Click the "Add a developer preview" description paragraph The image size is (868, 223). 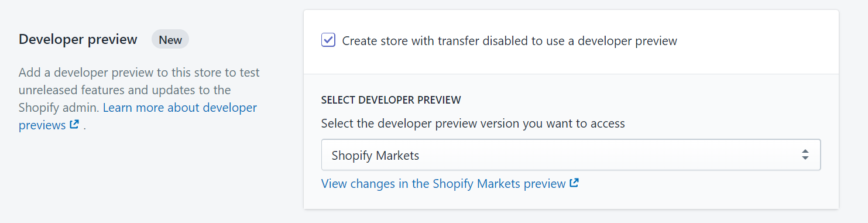point(139,99)
